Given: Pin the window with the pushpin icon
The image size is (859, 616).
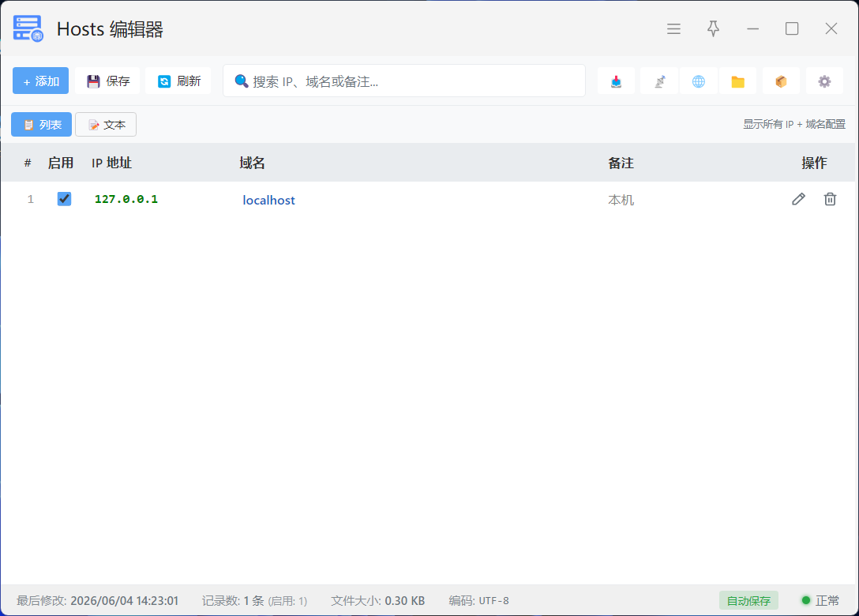Looking at the screenshot, I should 713,28.
